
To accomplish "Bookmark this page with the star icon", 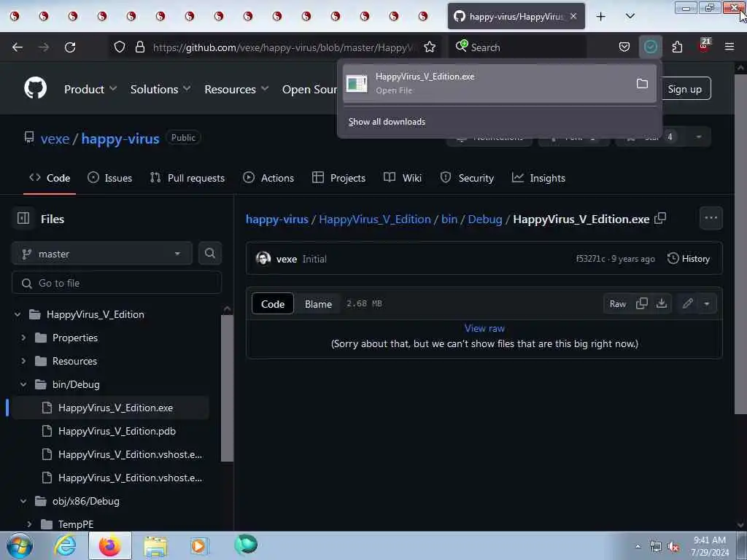I will 430,47.
